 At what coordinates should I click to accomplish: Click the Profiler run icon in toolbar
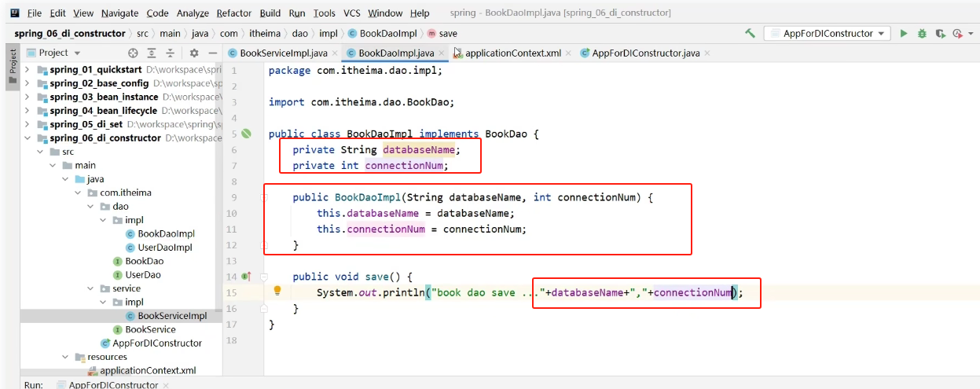(x=956, y=34)
